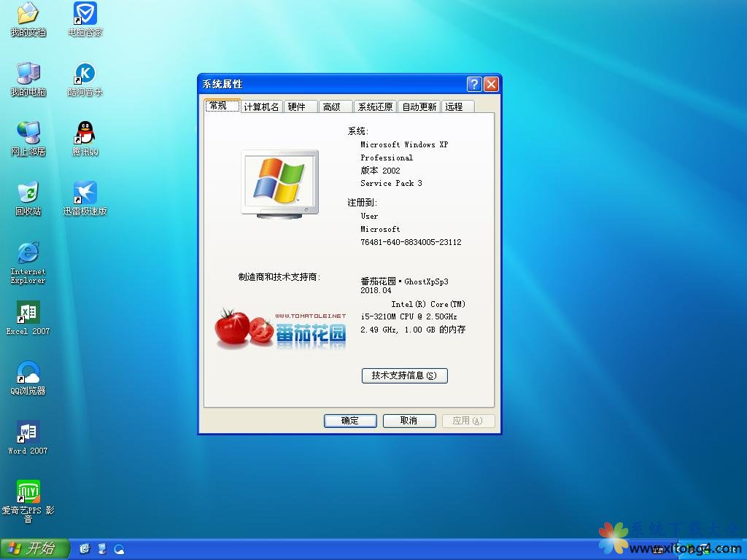Click the QQ浏览器 icon in quick launch

click(x=119, y=549)
